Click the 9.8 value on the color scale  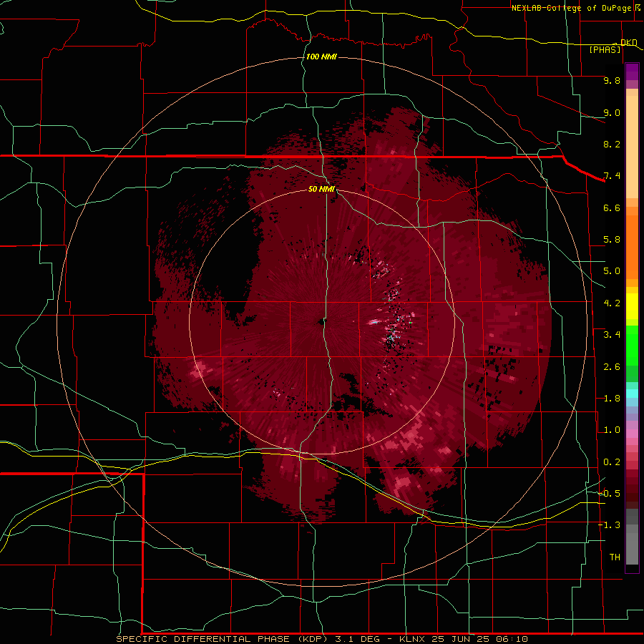point(612,80)
